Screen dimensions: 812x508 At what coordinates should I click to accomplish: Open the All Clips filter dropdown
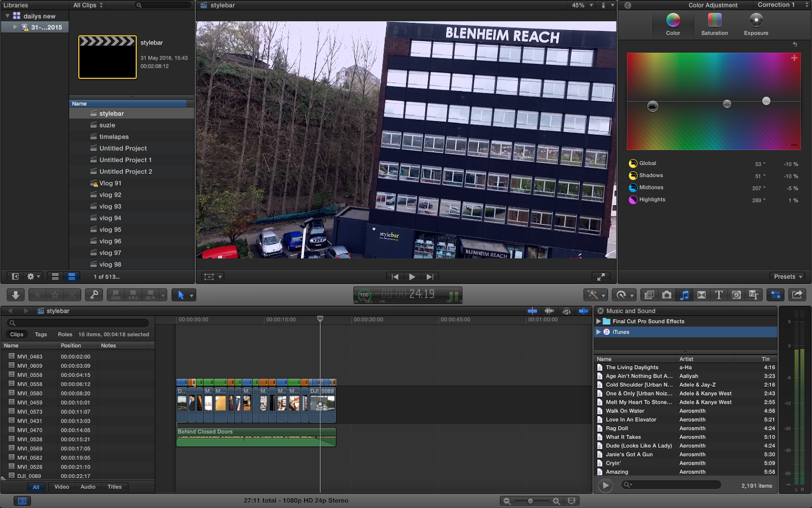88,5
